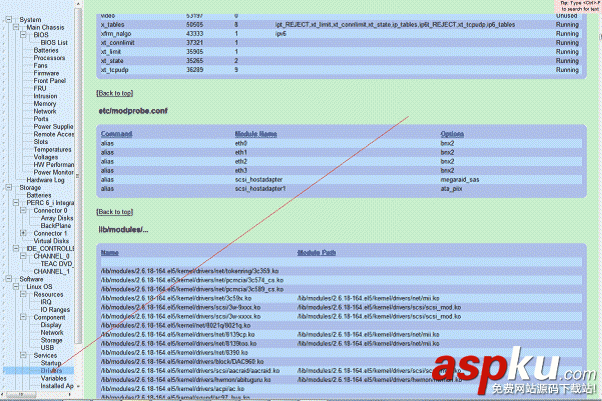
Task: Select the Voltages tree item
Action: [x=46, y=157]
